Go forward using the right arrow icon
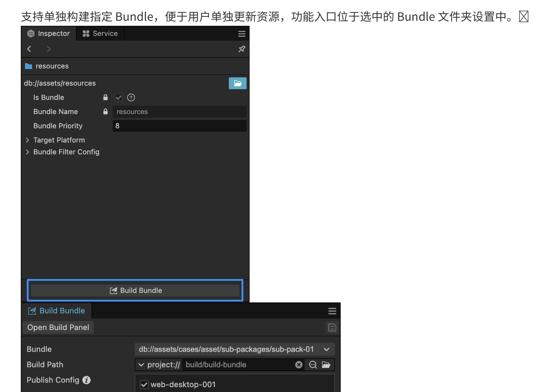 49,49
